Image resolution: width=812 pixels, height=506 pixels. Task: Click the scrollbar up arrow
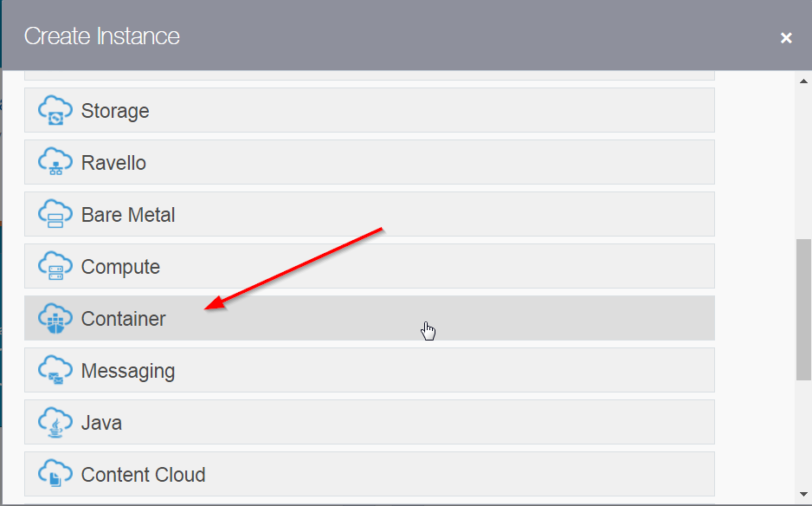[803, 81]
